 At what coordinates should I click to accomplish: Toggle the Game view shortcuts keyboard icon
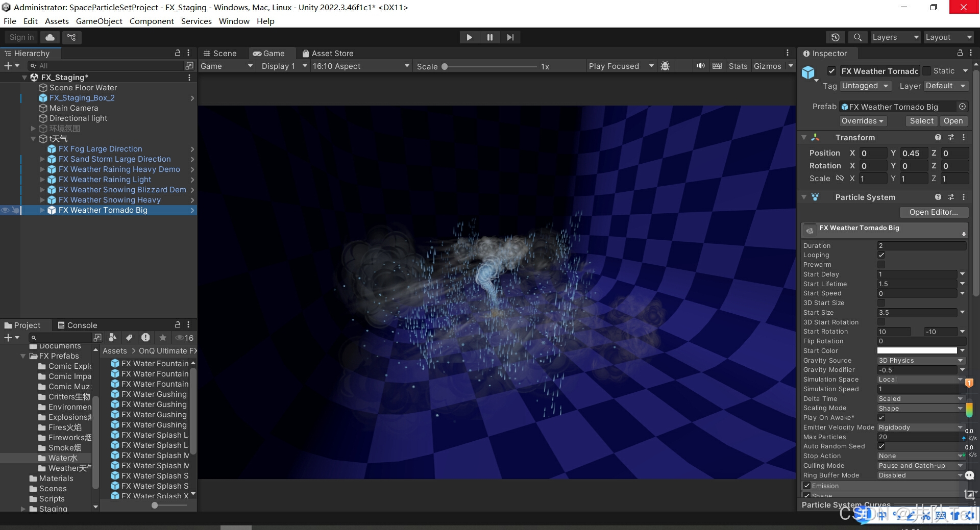(717, 66)
